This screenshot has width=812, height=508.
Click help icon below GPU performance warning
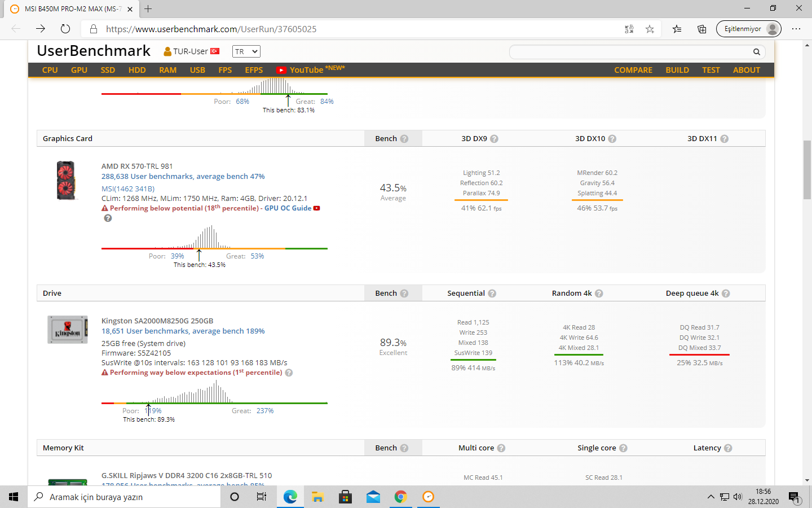pos(108,218)
